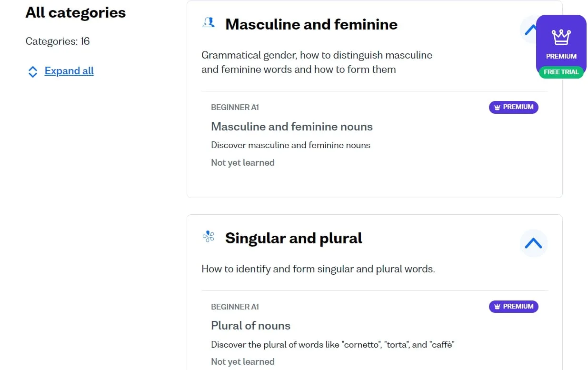Collapse the Singular and plural category
The width and height of the screenshot is (588, 370).
tap(533, 243)
